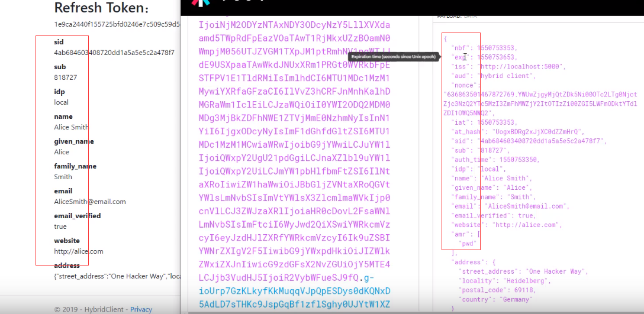Image resolution: width=644 pixels, height=314 pixels.
Task: Click the bold 'email_verified' label on HybridClient page
Action: point(77,216)
